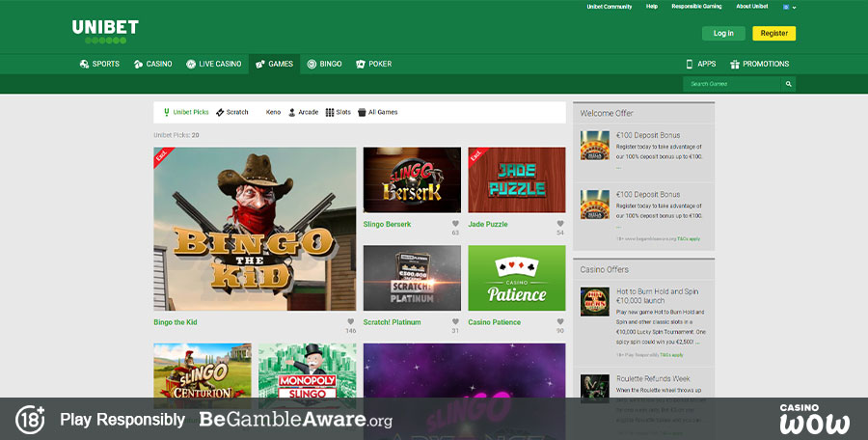Open the Bingo section

[x=324, y=64]
